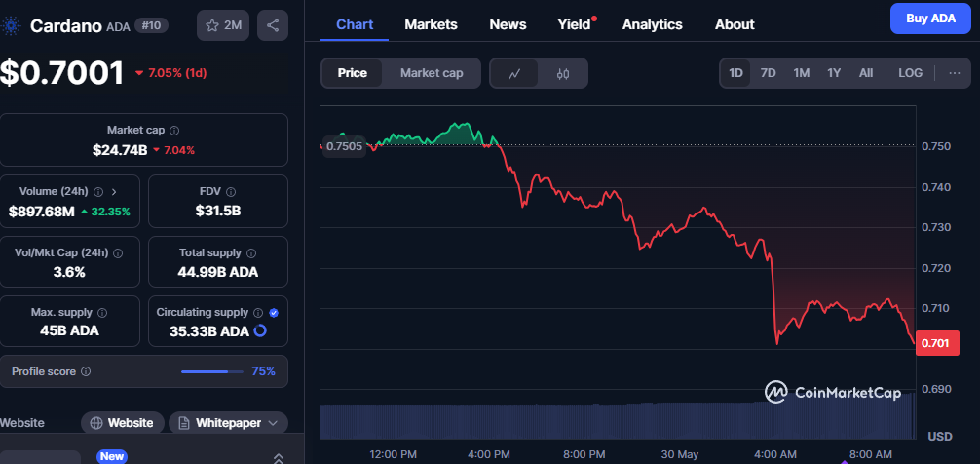Set chart range to 7D
980x464 pixels.
tap(769, 73)
